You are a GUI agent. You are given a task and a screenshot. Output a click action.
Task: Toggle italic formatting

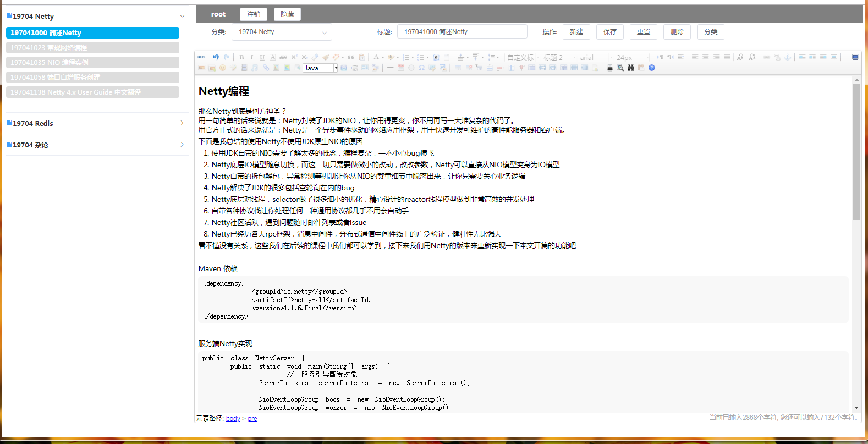[251, 57]
